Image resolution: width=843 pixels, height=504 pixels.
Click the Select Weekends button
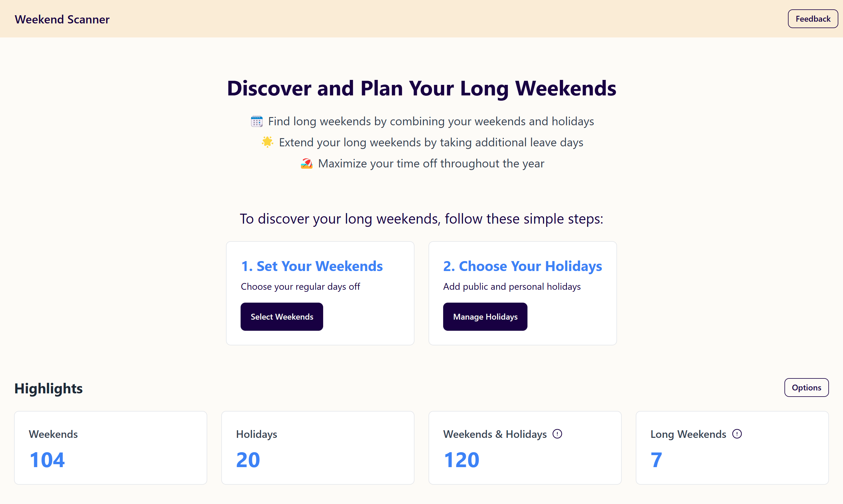tap(282, 316)
